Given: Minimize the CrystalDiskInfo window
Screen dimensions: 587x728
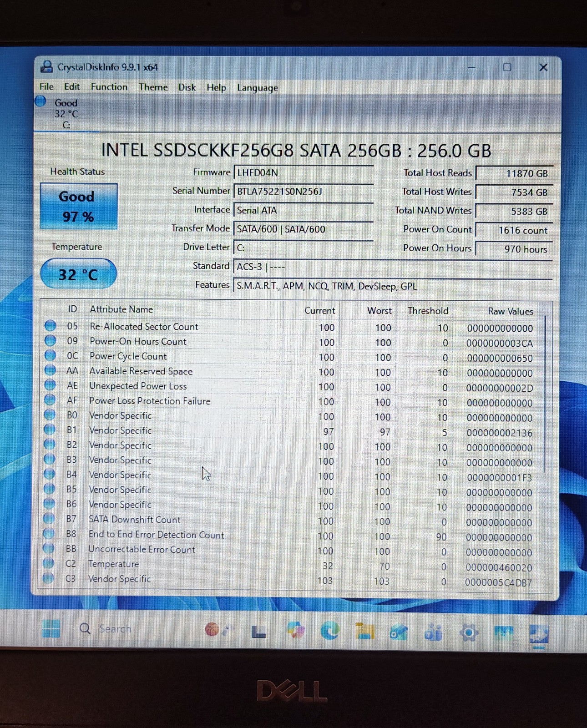Looking at the screenshot, I should tap(471, 67).
